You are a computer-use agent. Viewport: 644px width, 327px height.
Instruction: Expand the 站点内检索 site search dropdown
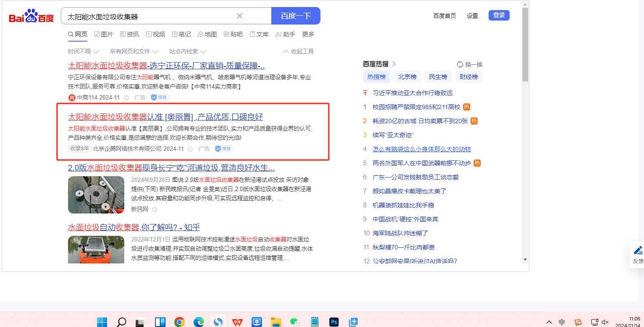pyautogui.click(x=187, y=52)
